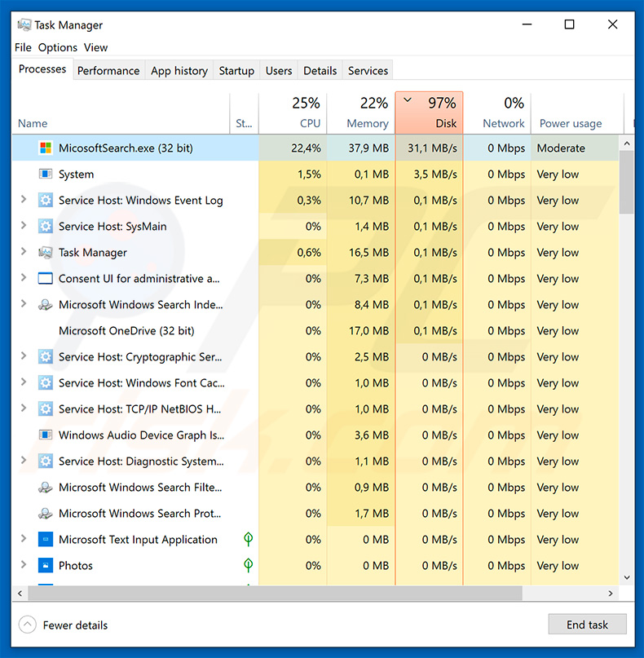Sort processes by Network column
This screenshot has height=658, width=644.
point(496,113)
